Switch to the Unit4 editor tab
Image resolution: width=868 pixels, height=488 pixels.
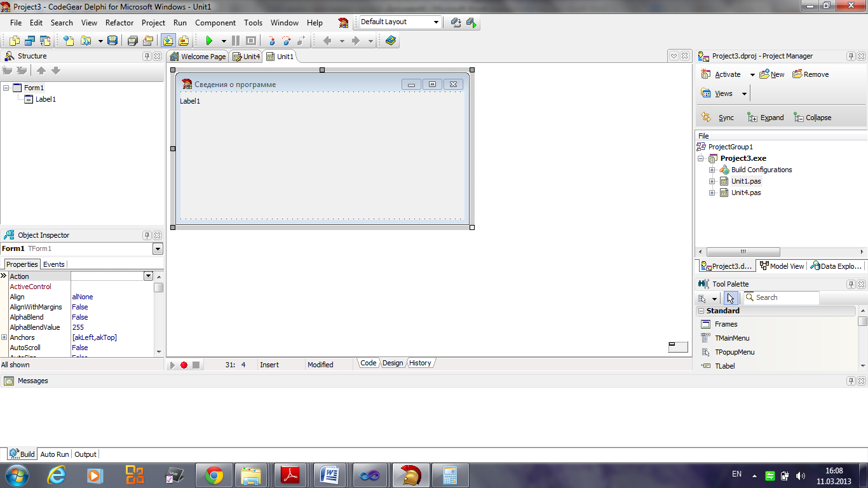(246, 57)
